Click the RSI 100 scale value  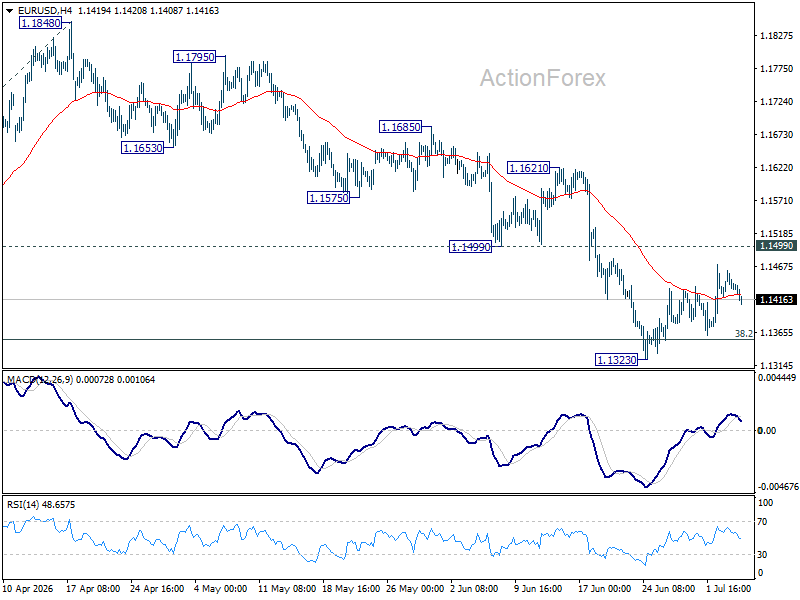point(765,503)
